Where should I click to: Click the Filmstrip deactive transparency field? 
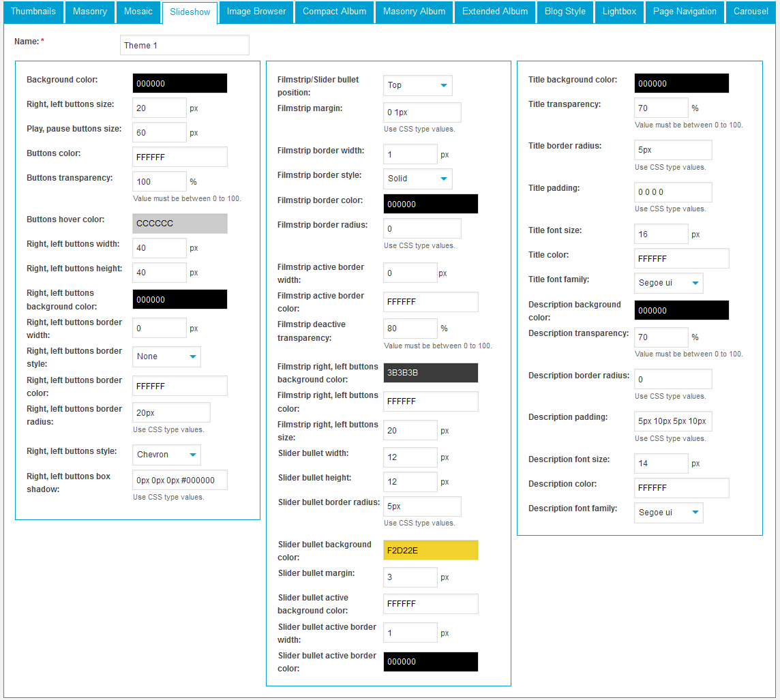(410, 329)
